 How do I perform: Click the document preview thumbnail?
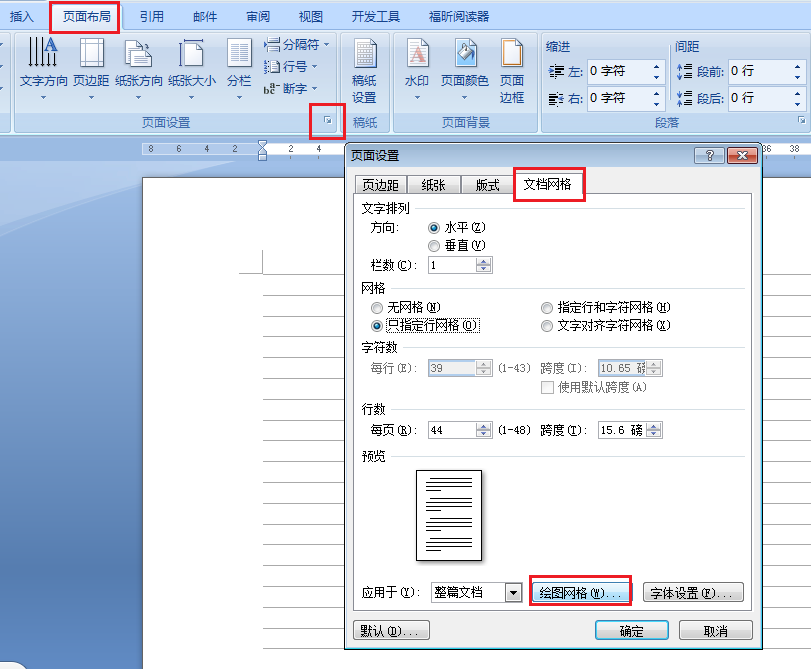pyautogui.click(x=451, y=516)
